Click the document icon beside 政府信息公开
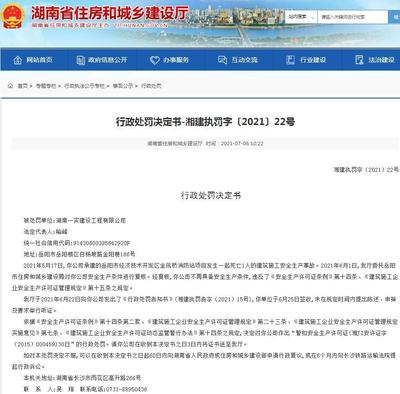Image resolution: width=400 pixels, height=394 pixels. (80, 60)
